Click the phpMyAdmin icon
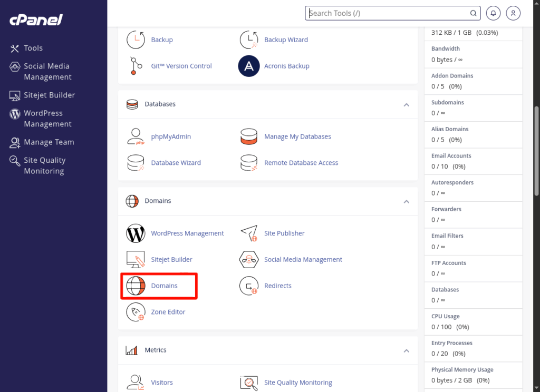Viewport: 540px width, 392px height. [136, 136]
